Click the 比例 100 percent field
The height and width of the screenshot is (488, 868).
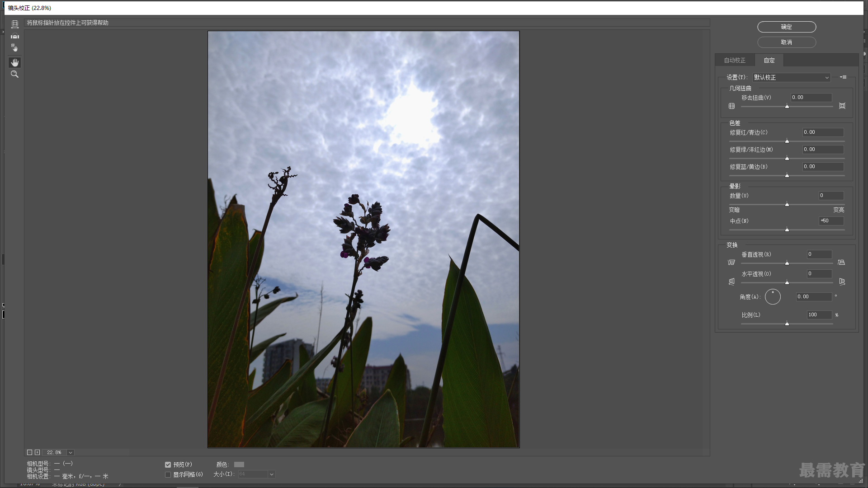819,315
